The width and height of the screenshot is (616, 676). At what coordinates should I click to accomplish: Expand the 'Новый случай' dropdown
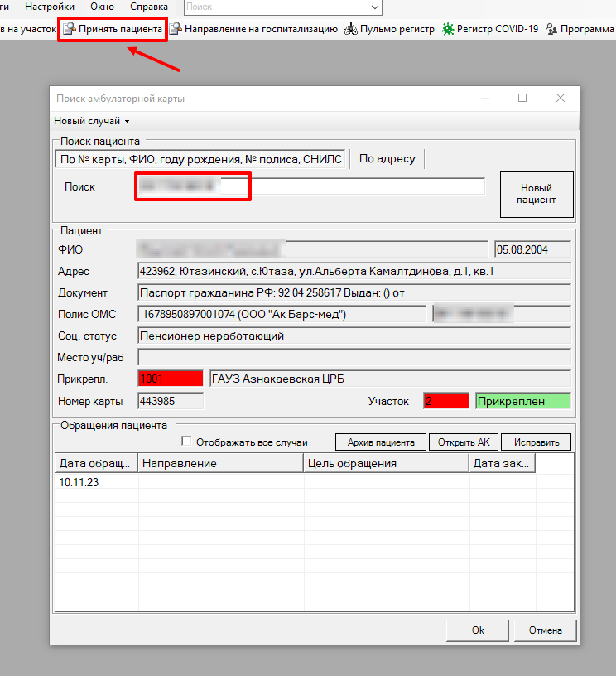pyautogui.click(x=92, y=121)
